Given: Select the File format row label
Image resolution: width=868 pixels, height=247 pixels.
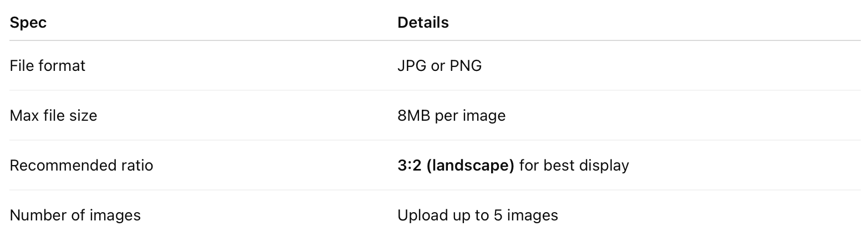Looking at the screenshot, I should (48, 66).
